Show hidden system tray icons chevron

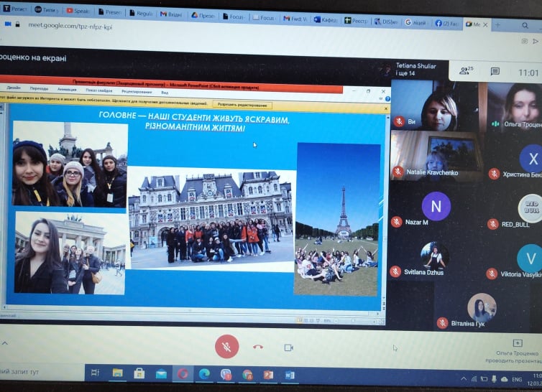pyautogui.click(x=463, y=379)
